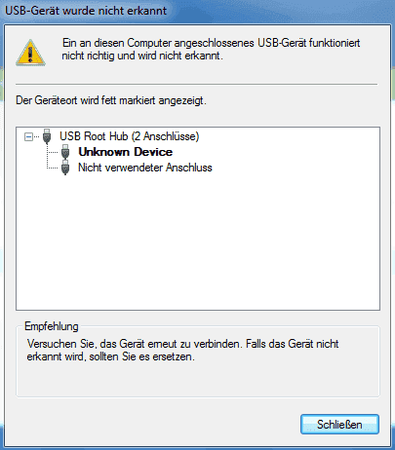The image size is (395, 450).
Task: Click the text erkannt wird, sollten Sie es ersetzen
Action: [x=111, y=357]
